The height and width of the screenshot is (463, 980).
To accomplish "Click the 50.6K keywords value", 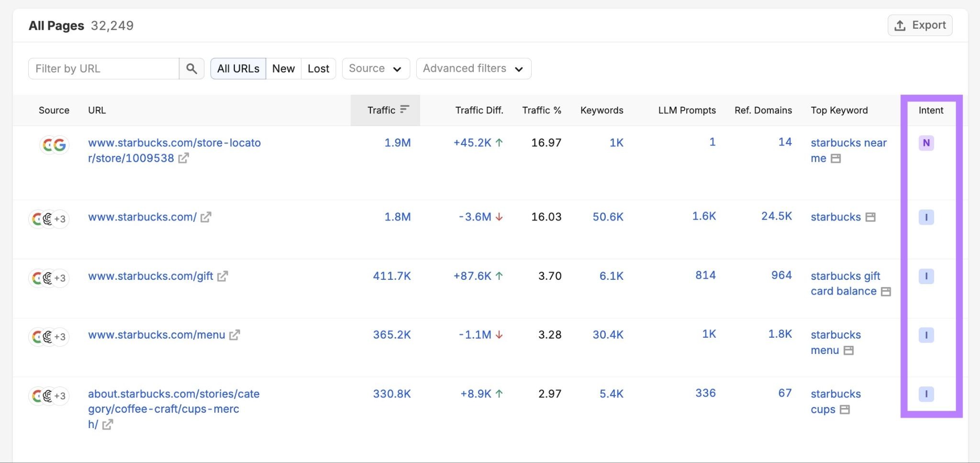I will tap(608, 217).
